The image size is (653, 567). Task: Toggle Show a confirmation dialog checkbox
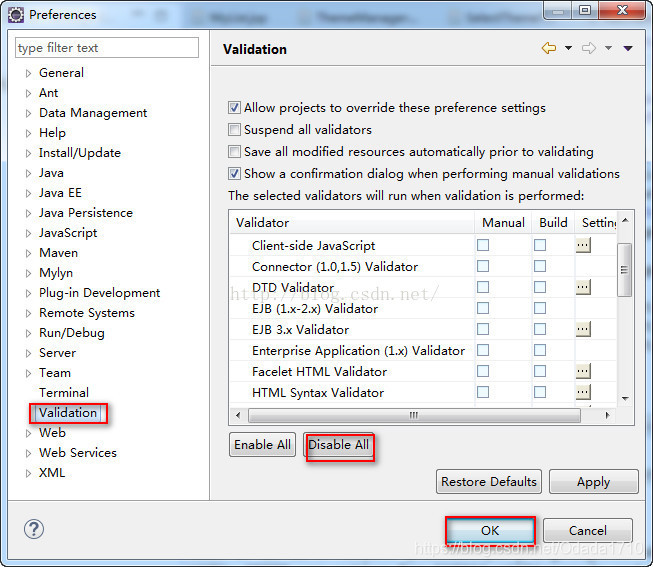tap(234, 173)
